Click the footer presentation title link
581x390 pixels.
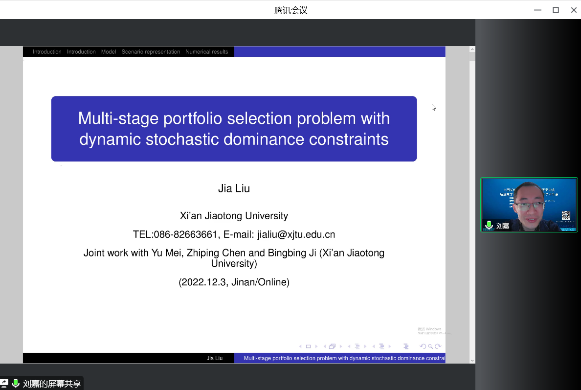tap(344, 358)
